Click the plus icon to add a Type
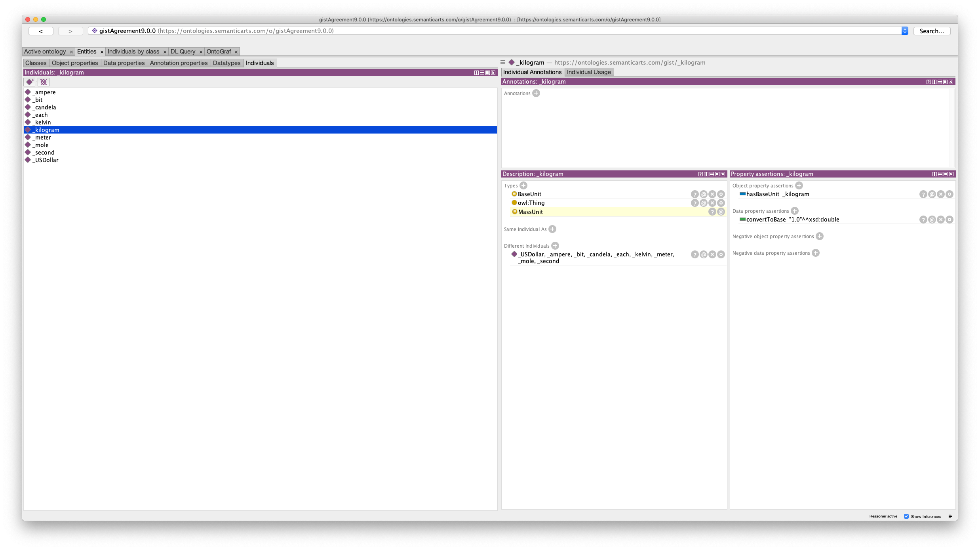Screen dimensions: 980x550 click(523, 185)
